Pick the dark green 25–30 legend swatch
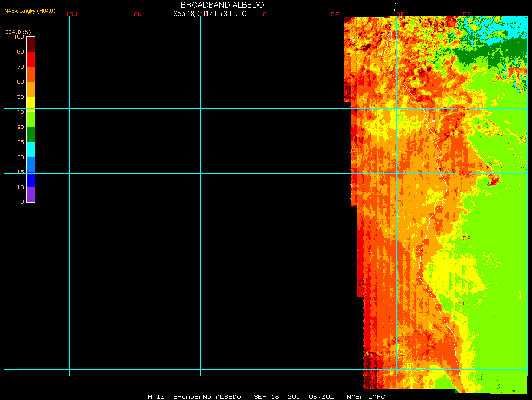Screen dimensions: 532x400 point(31,134)
